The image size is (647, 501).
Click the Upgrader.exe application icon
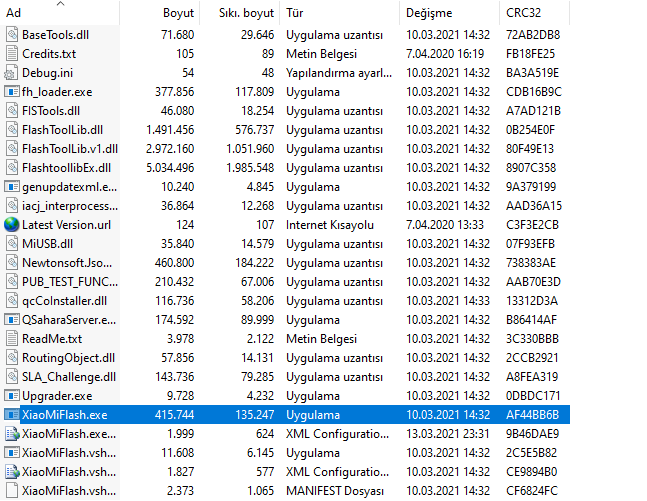12,395
